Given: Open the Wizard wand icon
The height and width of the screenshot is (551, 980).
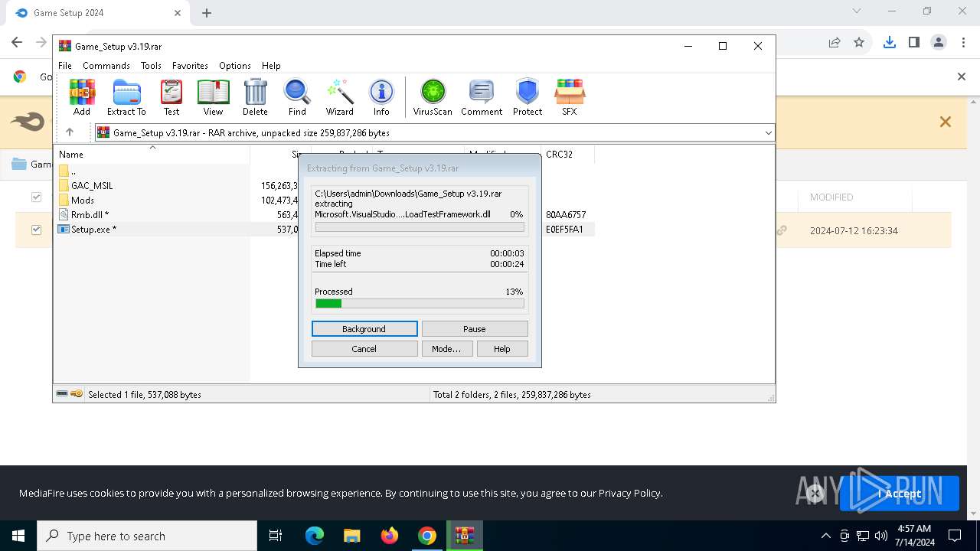Looking at the screenshot, I should pyautogui.click(x=340, y=97).
